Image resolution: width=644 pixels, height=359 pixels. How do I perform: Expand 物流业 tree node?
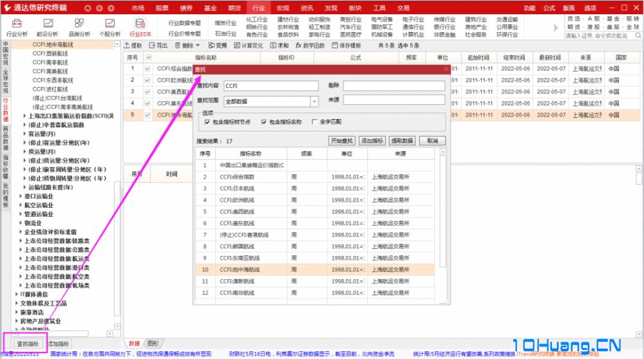pyautogui.click(x=21, y=223)
